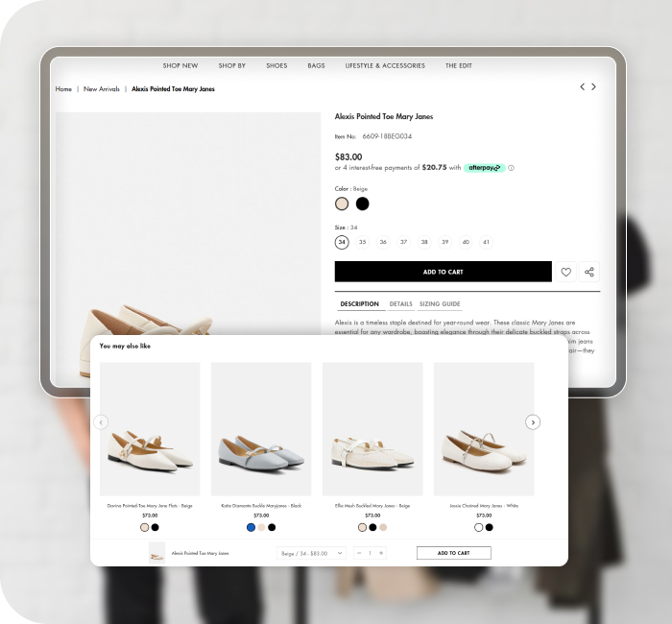Switch to the SIZING GUIDE tab
Screen dimensions: 672x624
440,304
